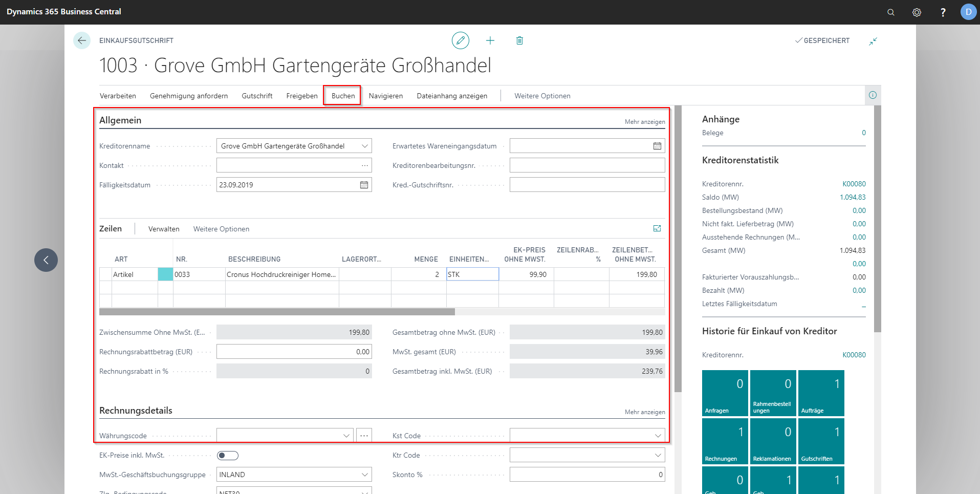Open the Freigeben menu
The image size is (980, 494).
[302, 96]
